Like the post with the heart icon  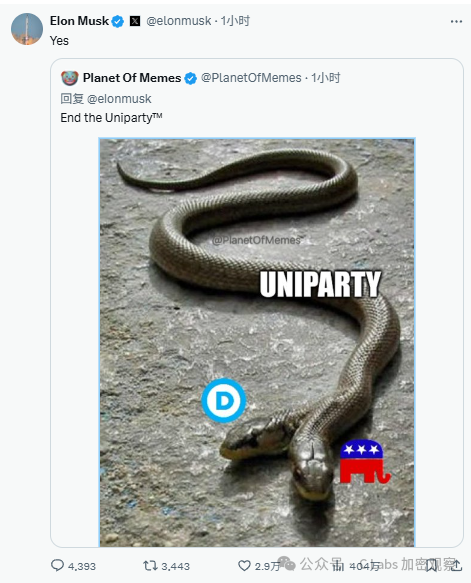coord(244,566)
